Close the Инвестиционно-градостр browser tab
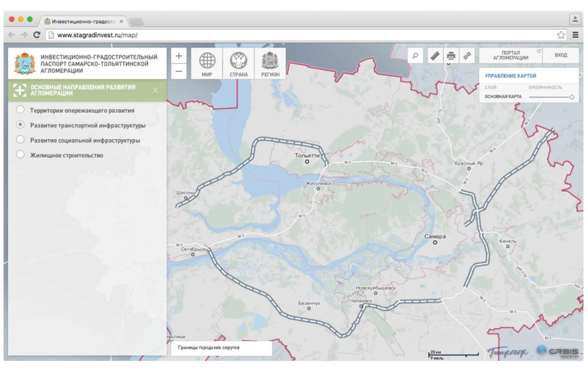The image size is (588, 371). point(121,21)
